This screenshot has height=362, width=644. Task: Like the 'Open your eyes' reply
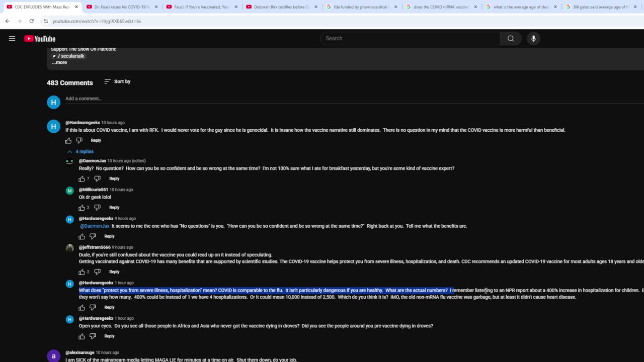pos(82,336)
